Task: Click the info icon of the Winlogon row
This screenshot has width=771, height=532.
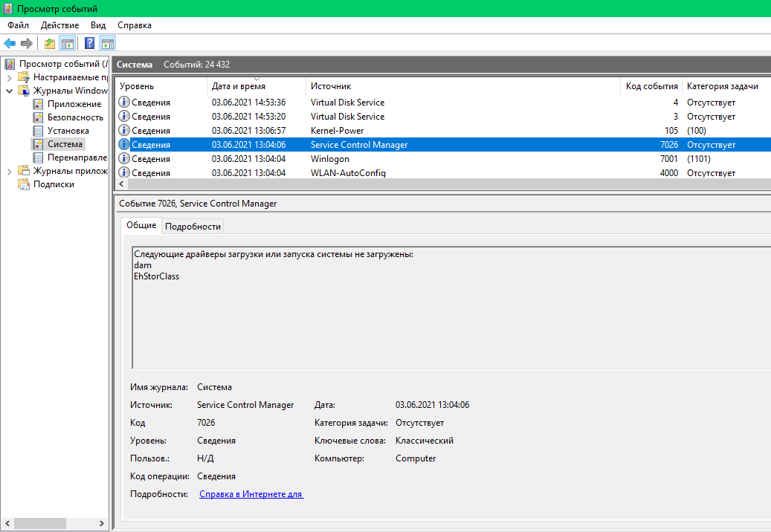Action: [124, 159]
